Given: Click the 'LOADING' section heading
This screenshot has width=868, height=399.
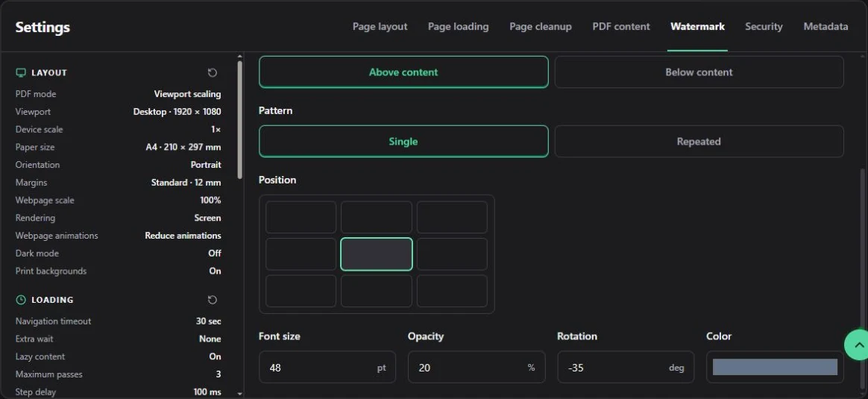Looking at the screenshot, I should coord(53,299).
